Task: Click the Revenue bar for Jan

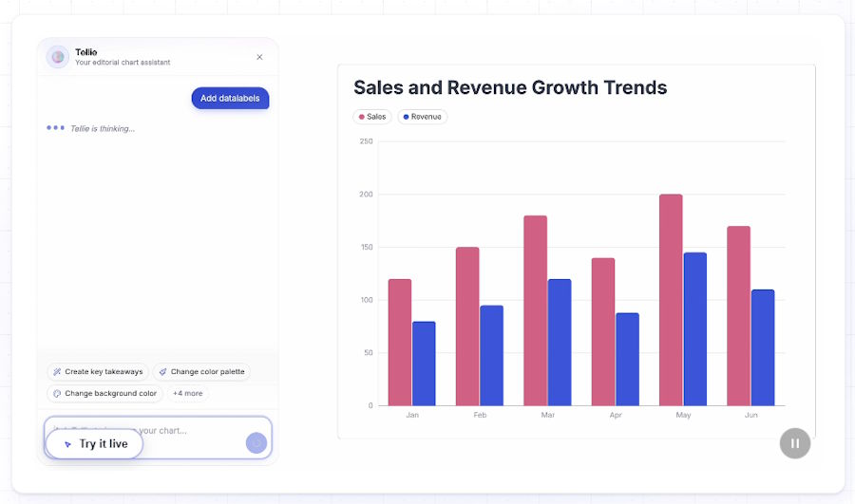Action: [x=424, y=364]
